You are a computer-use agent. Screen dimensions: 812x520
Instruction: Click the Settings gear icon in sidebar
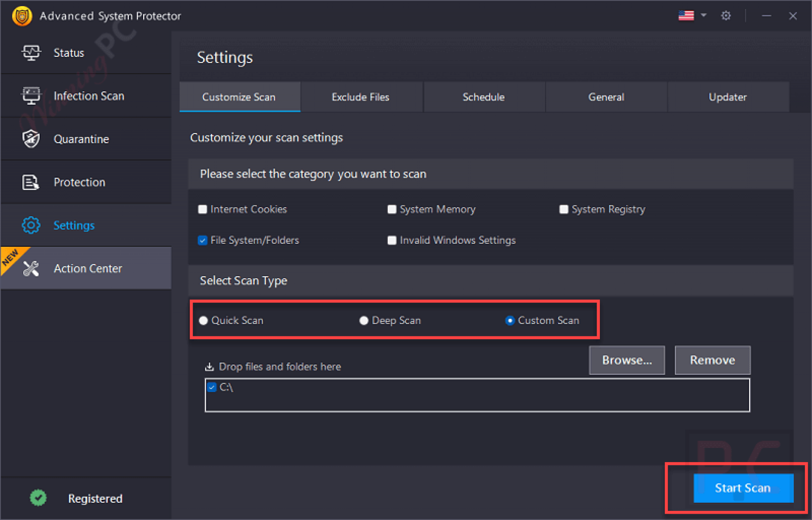coord(31,225)
